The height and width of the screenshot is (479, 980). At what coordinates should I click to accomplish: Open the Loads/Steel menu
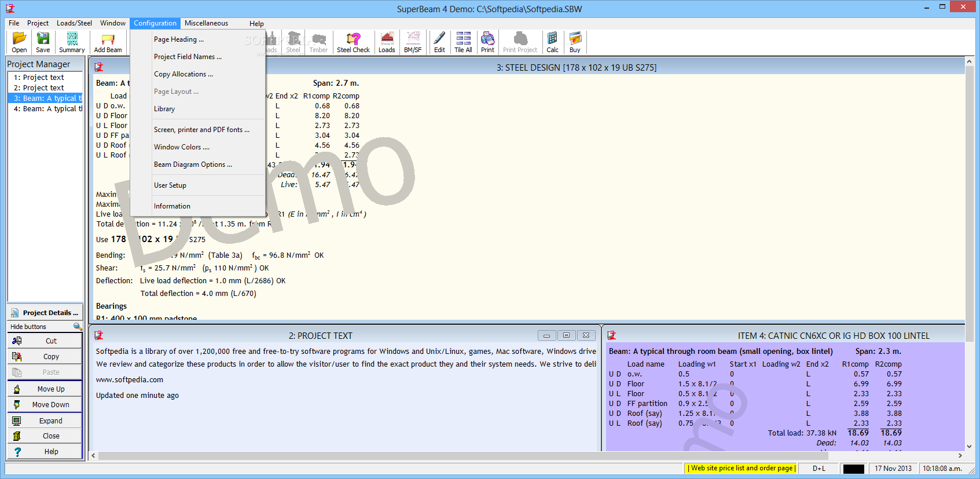[74, 23]
